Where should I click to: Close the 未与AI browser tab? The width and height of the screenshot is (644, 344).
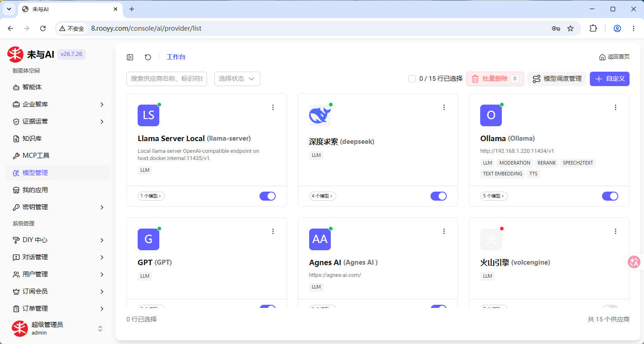(x=116, y=9)
